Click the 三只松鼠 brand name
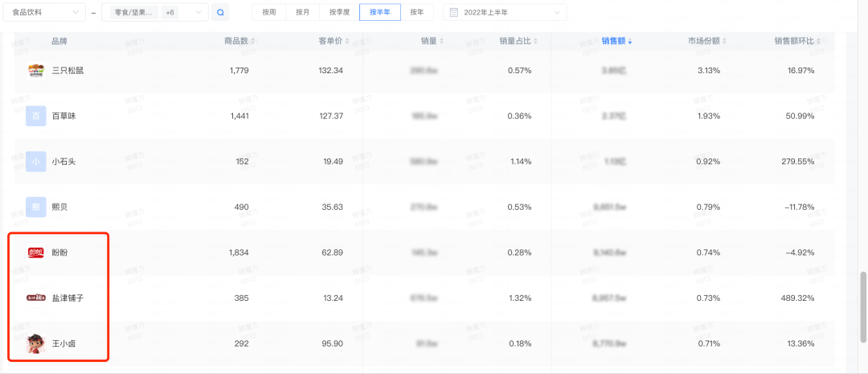 coord(68,70)
